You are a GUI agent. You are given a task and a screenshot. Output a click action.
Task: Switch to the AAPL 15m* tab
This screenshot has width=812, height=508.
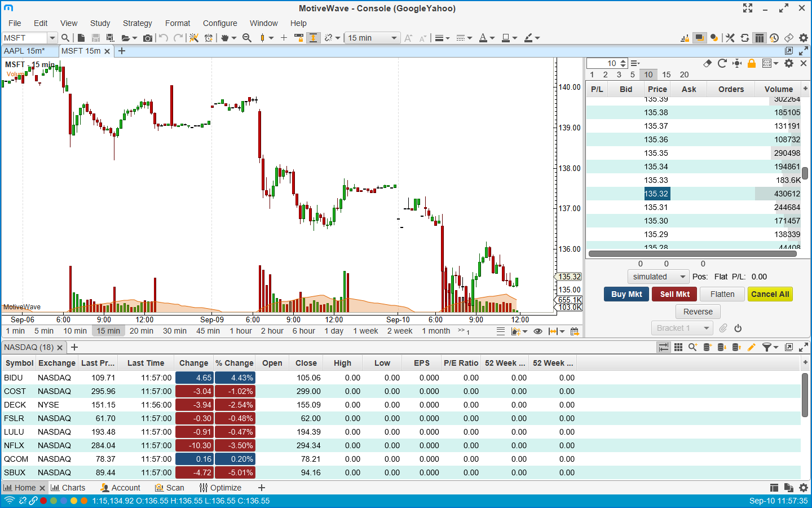(x=24, y=51)
